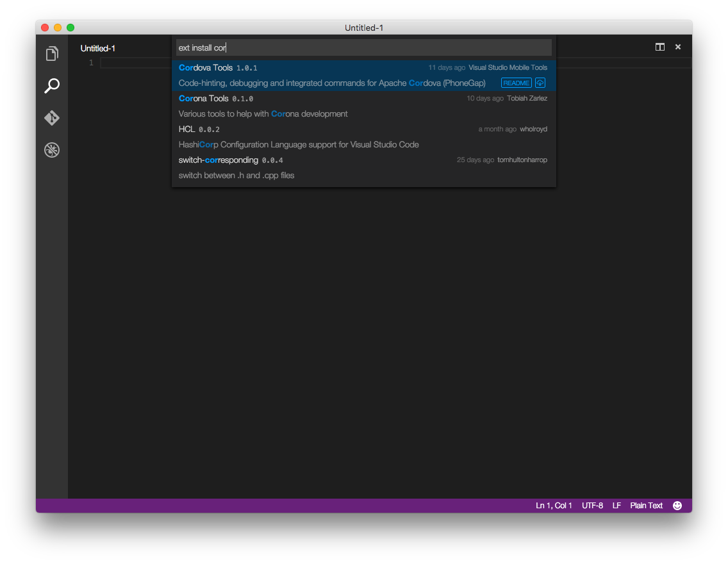Click the split editor icon
The height and width of the screenshot is (564, 728).
tap(659, 47)
